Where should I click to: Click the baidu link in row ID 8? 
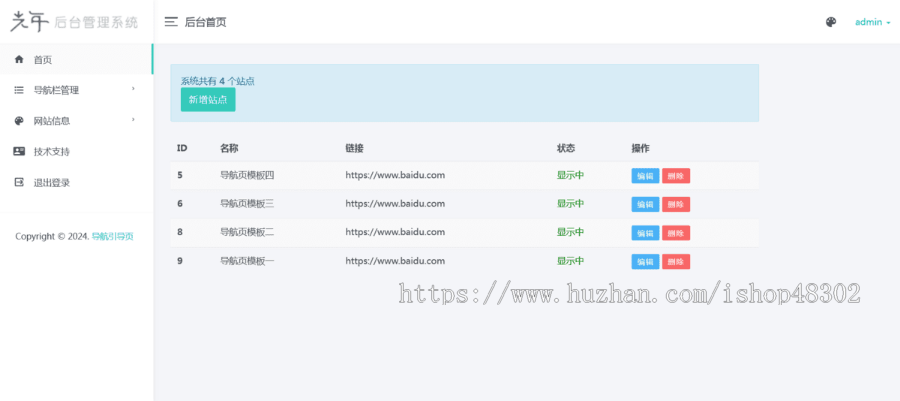click(x=395, y=232)
